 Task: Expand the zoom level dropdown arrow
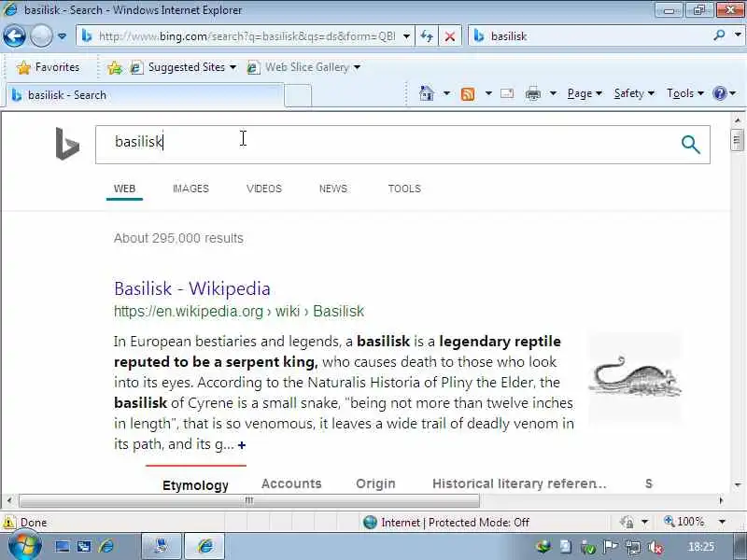[722, 523]
